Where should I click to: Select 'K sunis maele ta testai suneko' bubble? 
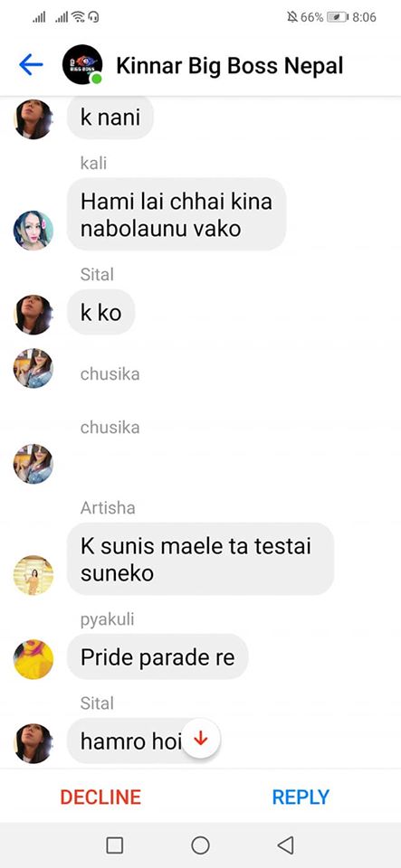click(201, 559)
